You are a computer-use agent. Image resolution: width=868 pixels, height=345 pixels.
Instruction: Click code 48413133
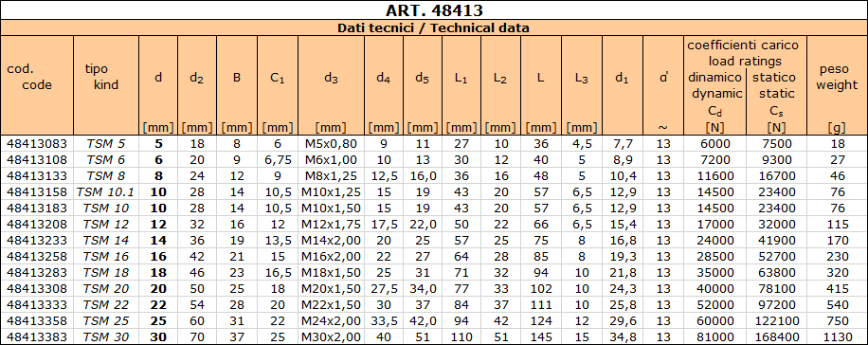point(37,176)
